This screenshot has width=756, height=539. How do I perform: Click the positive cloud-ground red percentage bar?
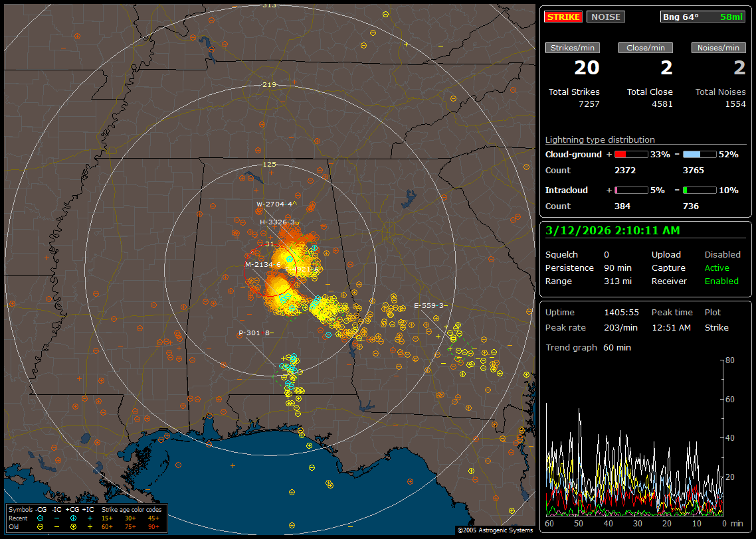(x=630, y=154)
